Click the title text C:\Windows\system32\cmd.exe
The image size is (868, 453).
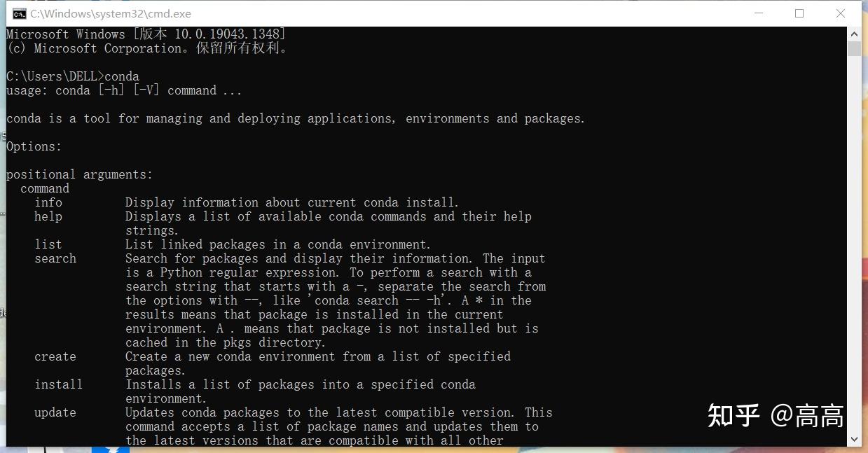[x=111, y=14]
